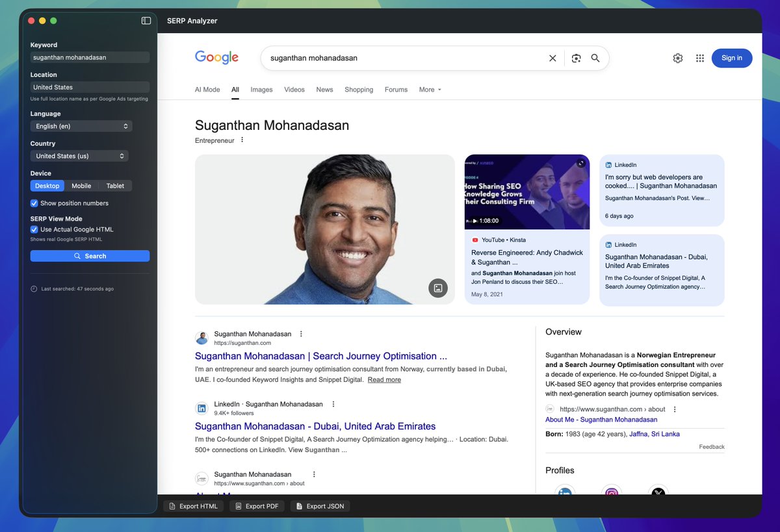Toggle Use Actual Google HTML checkbox
Image resolution: width=780 pixels, height=532 pixels.
[x=34, y=229]
